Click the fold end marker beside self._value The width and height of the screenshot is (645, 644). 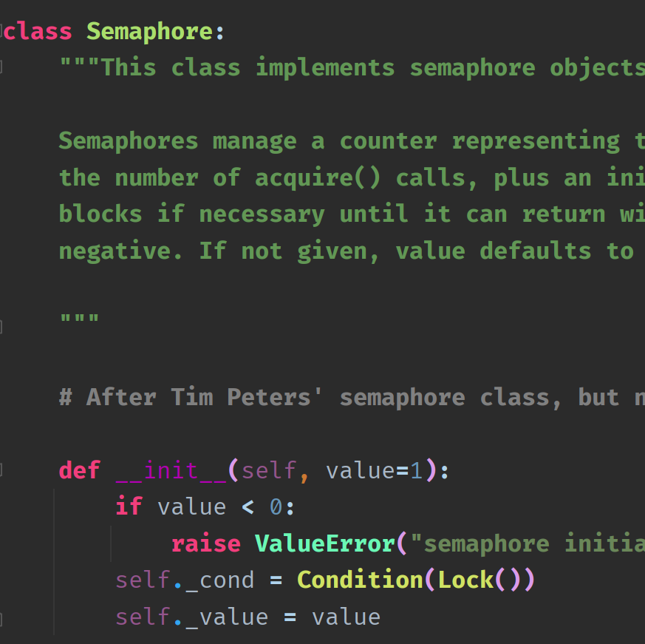pos(1,620)
